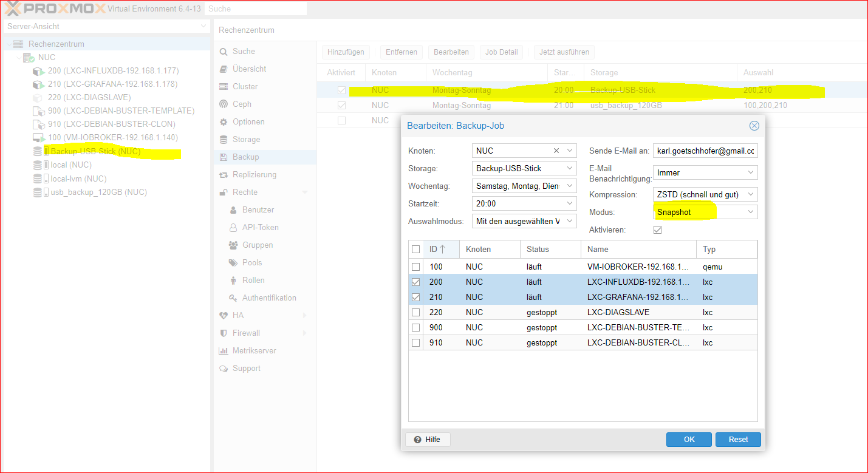Click the chart icon beside Metrikserver
The image size is (868, 473).
click(x=224, y=351)
